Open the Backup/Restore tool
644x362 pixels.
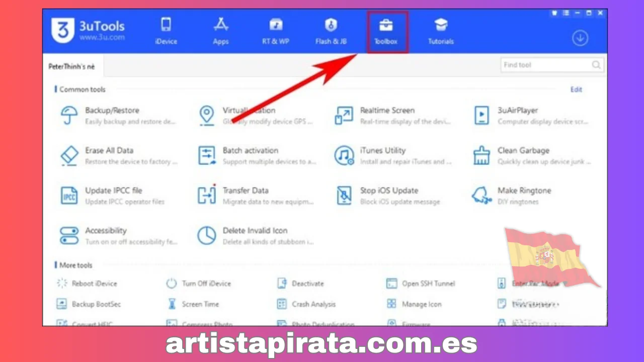coord(118,115)
